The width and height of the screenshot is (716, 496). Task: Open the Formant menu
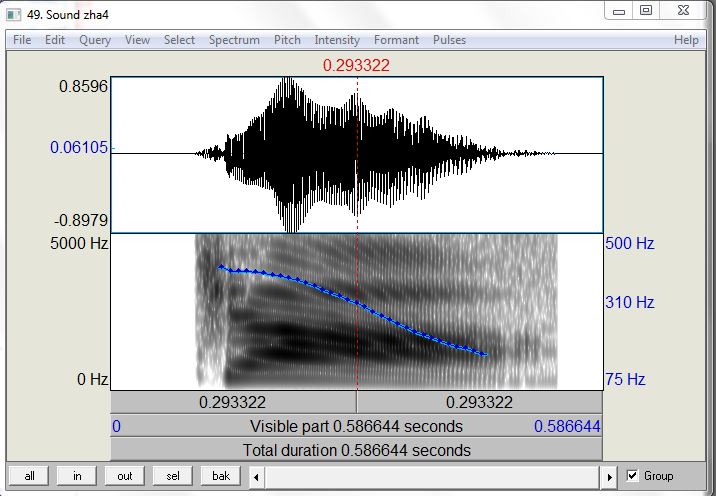point(396,40)
